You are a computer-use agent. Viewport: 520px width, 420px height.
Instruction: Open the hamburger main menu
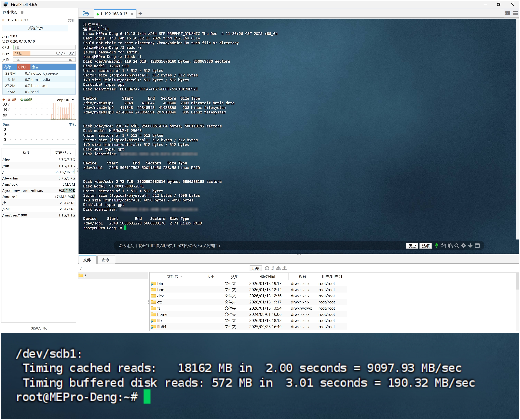click(515, 14)
